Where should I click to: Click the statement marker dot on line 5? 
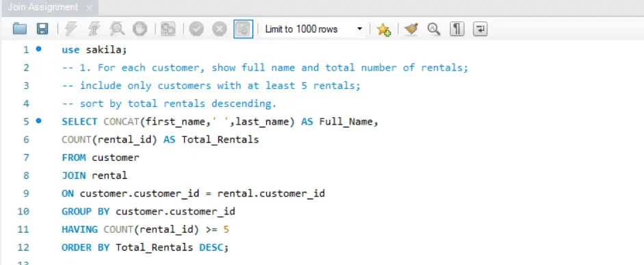(38, 121)
